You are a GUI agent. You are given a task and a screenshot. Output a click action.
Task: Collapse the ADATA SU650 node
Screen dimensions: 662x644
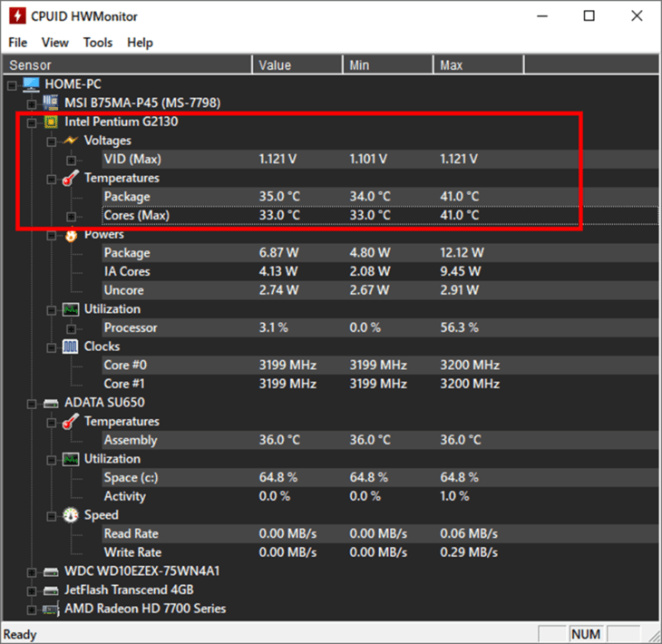point(32,405)
